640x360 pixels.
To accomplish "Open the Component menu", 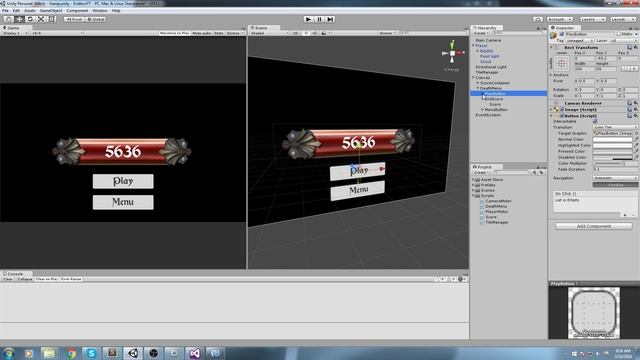I will (77, 11).
